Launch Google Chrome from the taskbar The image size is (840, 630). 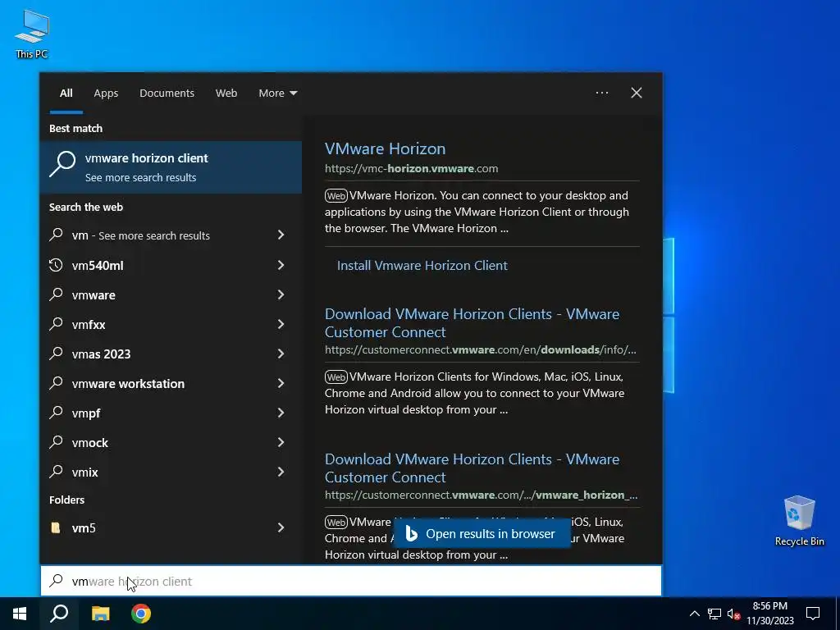tap(141, 614)
